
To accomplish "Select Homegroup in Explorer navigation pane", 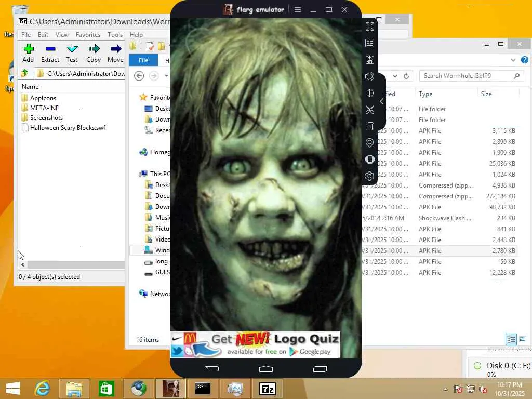I will tap(155, 152).
